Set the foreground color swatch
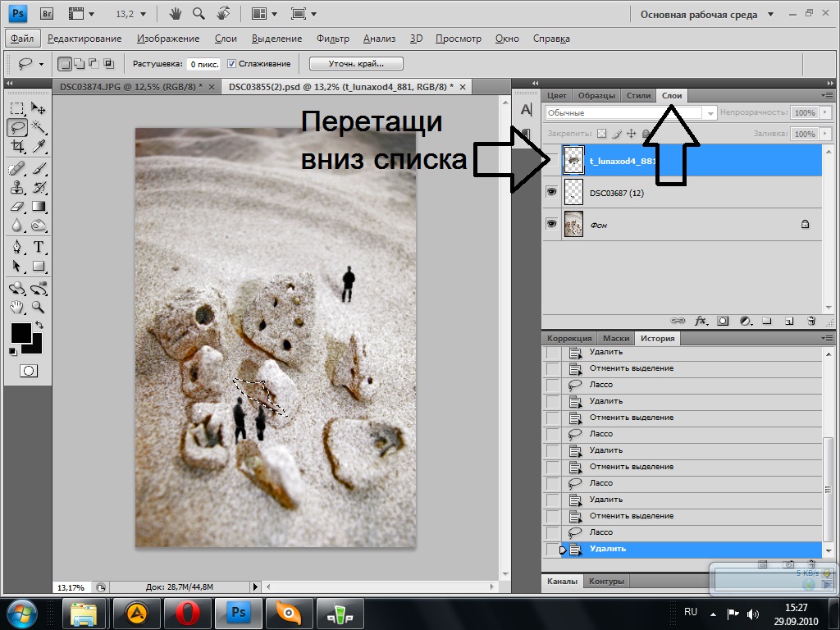Screen dimensions: 840x630 coord(21,333)
